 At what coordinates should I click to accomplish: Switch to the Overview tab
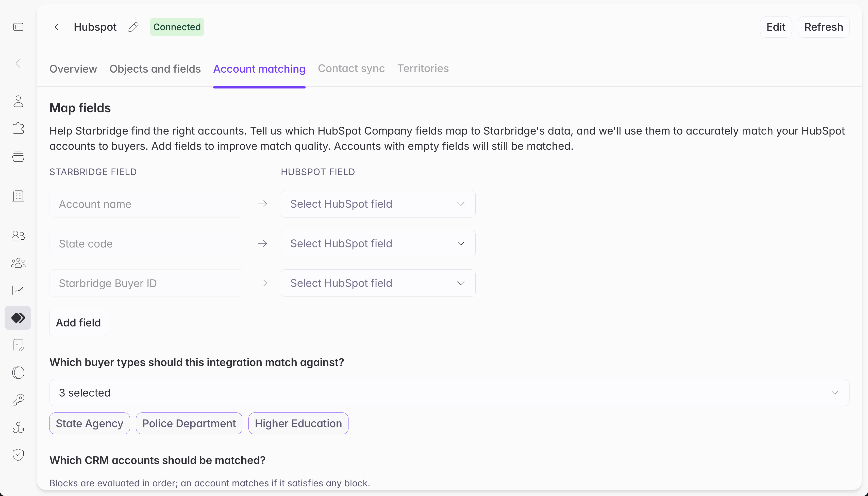click(x=73, y=69)
